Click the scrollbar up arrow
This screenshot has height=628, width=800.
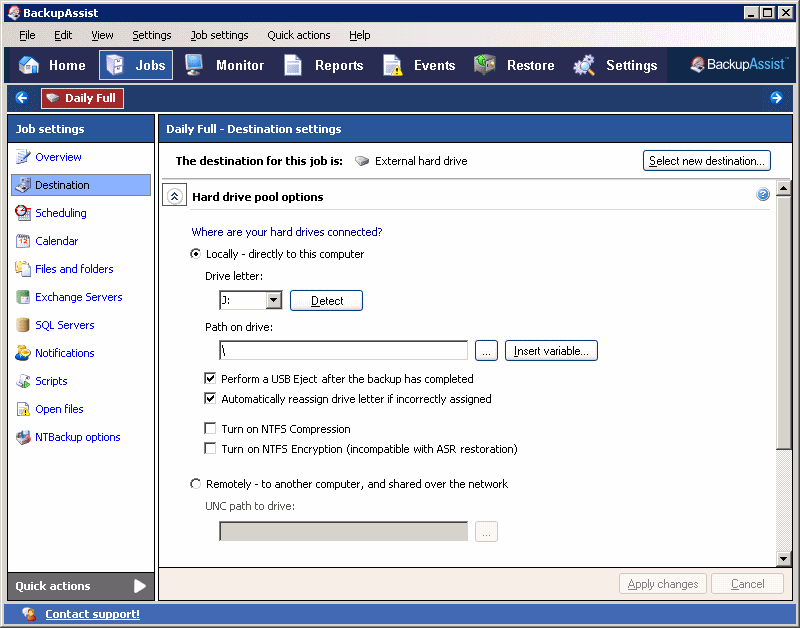784,188
